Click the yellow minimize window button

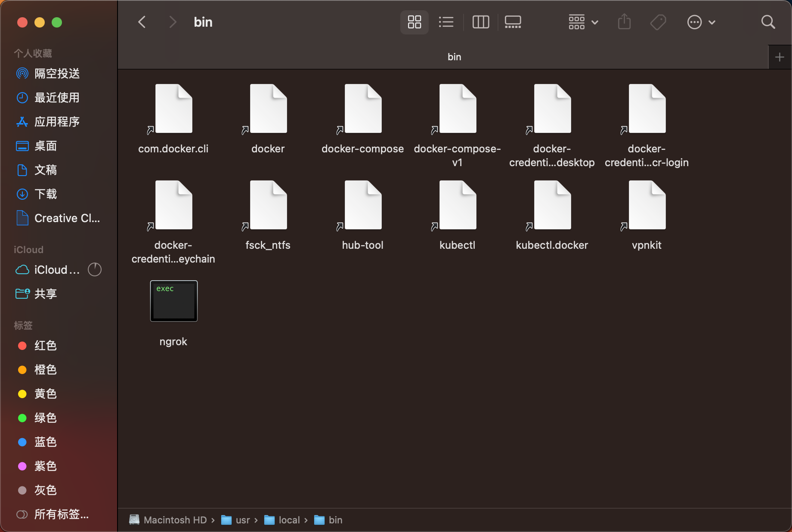(40, 22)
